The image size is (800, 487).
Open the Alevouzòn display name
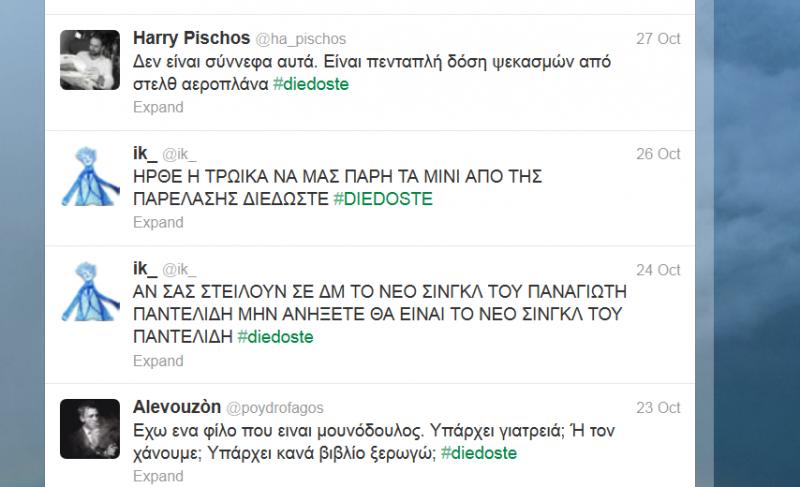click(x=177, y=407)
